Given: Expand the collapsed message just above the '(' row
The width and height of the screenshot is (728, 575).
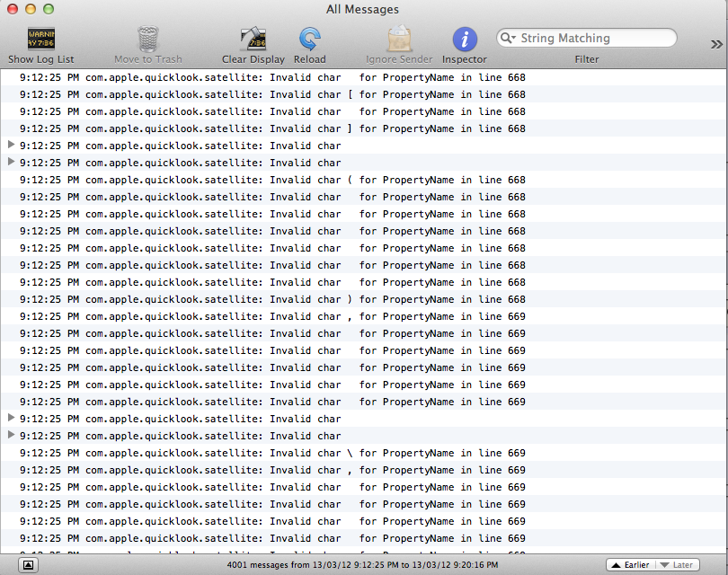Looking at the screenshot, I should click(x=12, y=162).
